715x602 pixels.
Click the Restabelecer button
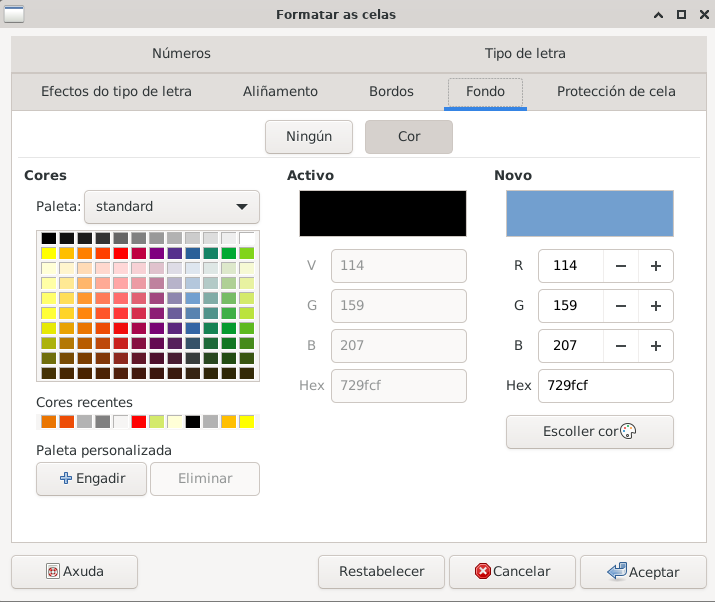coord(381,571)
